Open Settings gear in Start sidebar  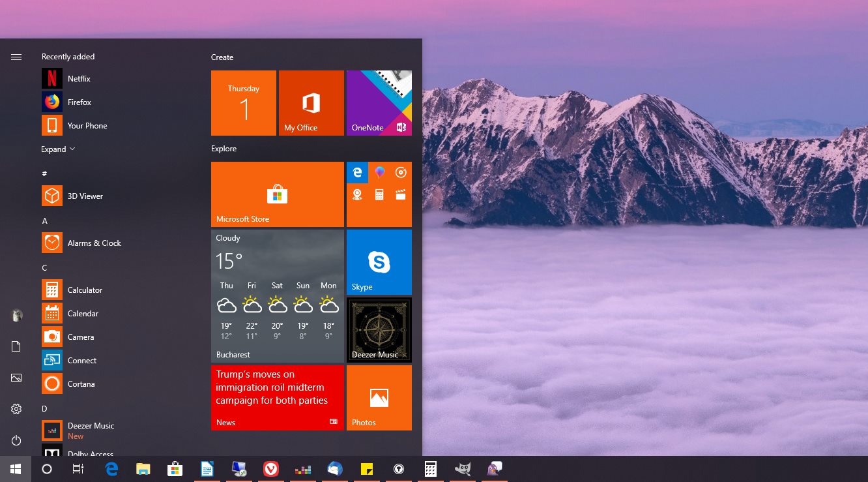click(x=16, y=409)
